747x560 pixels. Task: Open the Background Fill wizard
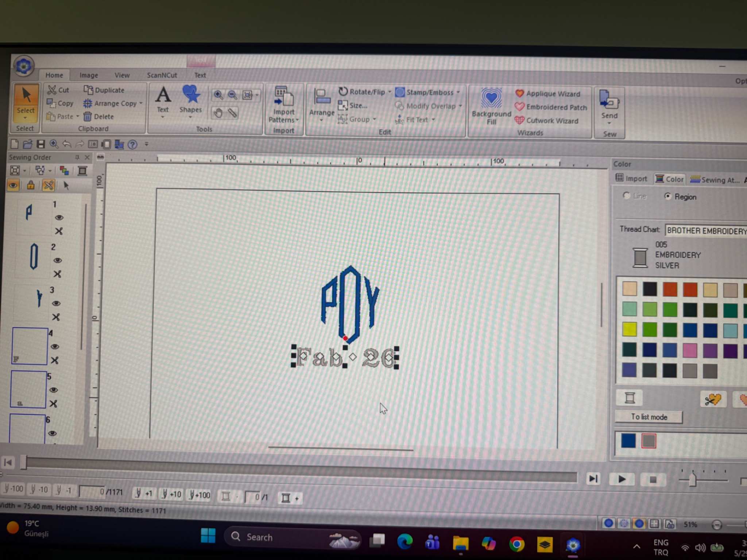pos(491,107)
